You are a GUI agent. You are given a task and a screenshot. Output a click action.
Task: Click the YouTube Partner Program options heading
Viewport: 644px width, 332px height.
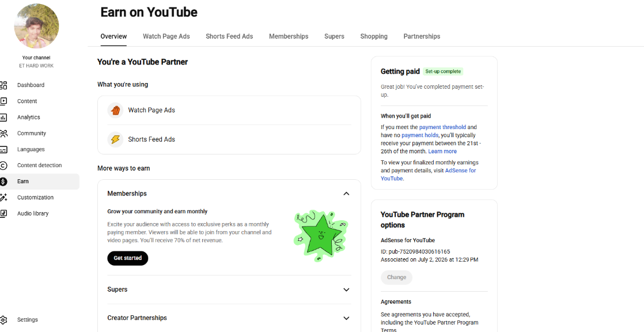point(423,220)
